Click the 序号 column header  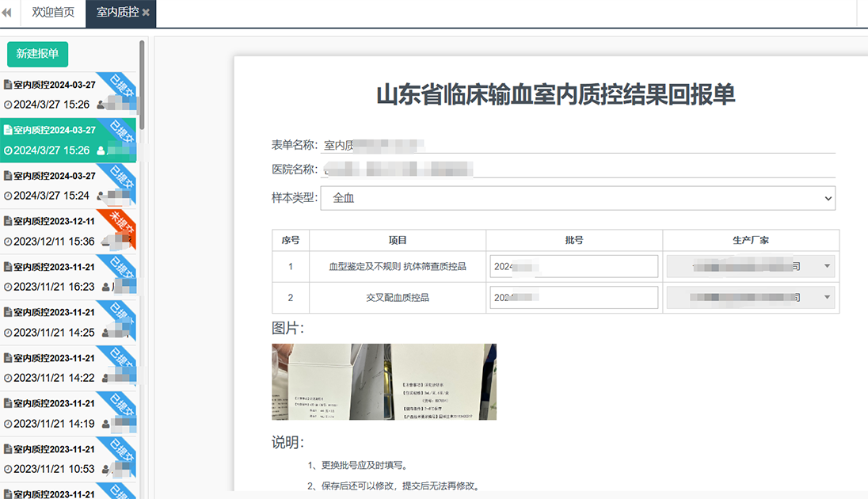point(291,240)
